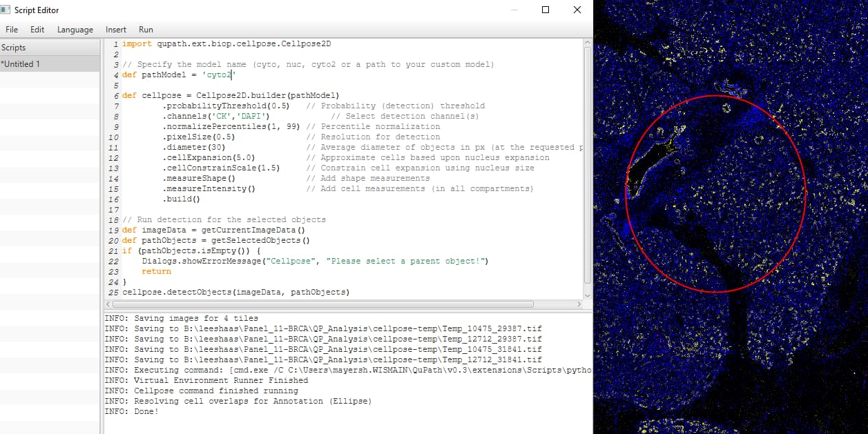Click the horizontal scrollbar thumb below the code
Image resolution: width=868 pixels, height=434 pixels.
click(325, 304)
